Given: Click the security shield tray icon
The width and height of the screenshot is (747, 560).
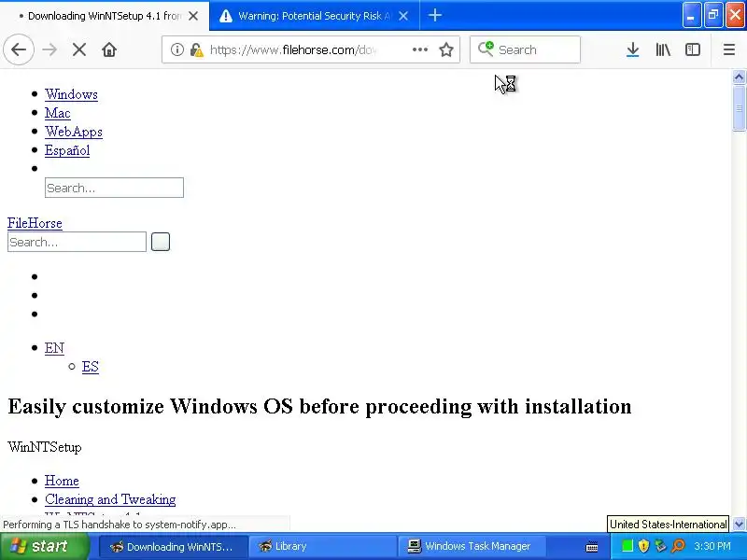Looking at the screenshot, I should [x=643, y=546].
